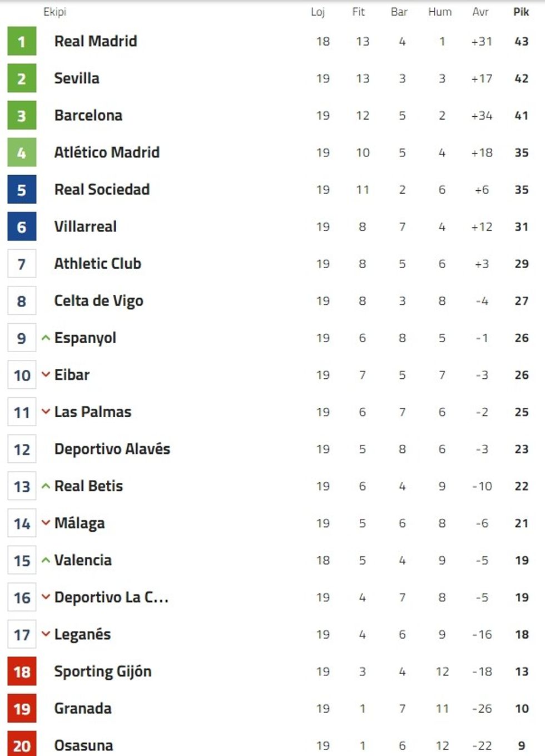Click the red down arrow beside Eibar
This screenshot has height=756, width=545.
pyautogui.click(x=46, y=375)
